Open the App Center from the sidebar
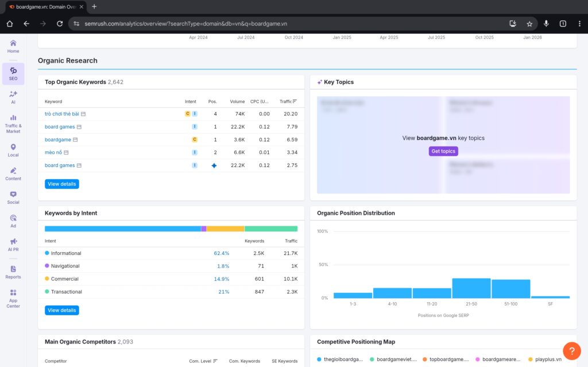The height and width of the screenshot is (367, 588). (13, 296)
